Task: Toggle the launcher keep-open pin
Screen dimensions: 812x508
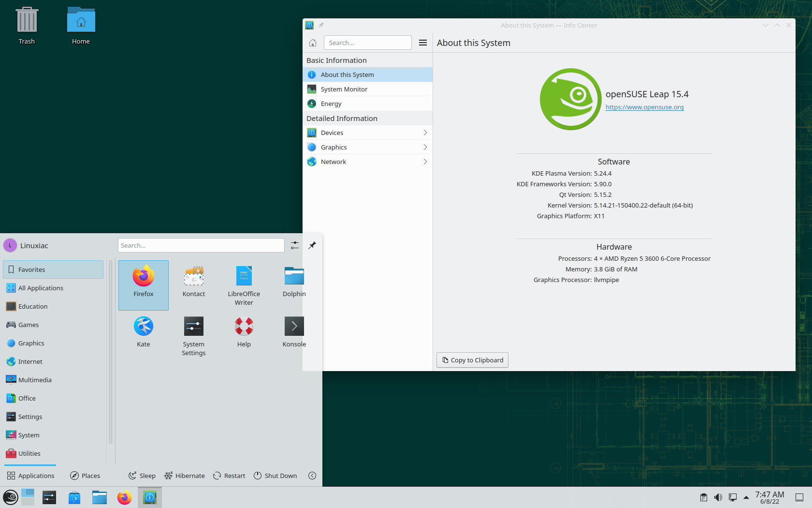Action: (312, 245)
